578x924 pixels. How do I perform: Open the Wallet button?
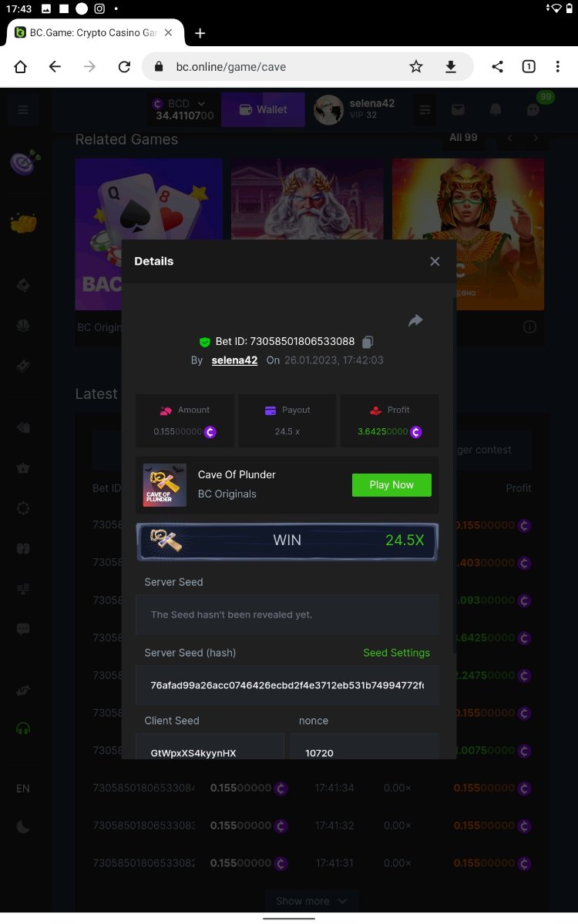point(263,110)
